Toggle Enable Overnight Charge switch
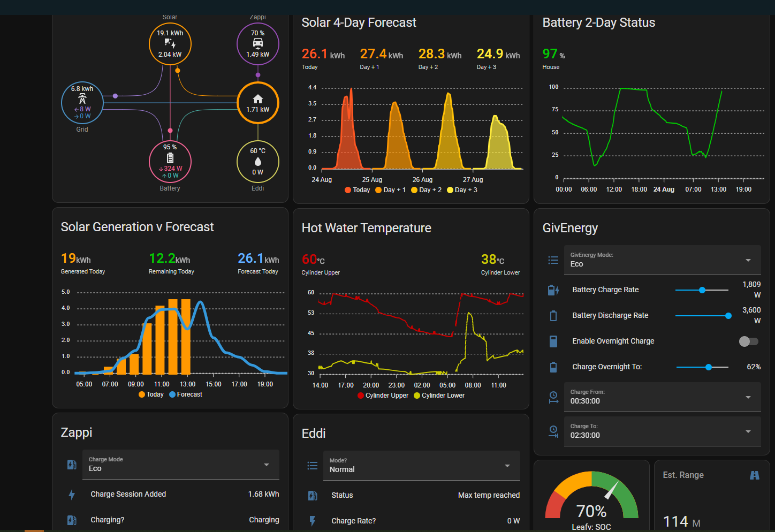Screen dimensions: 775x532 749,341
